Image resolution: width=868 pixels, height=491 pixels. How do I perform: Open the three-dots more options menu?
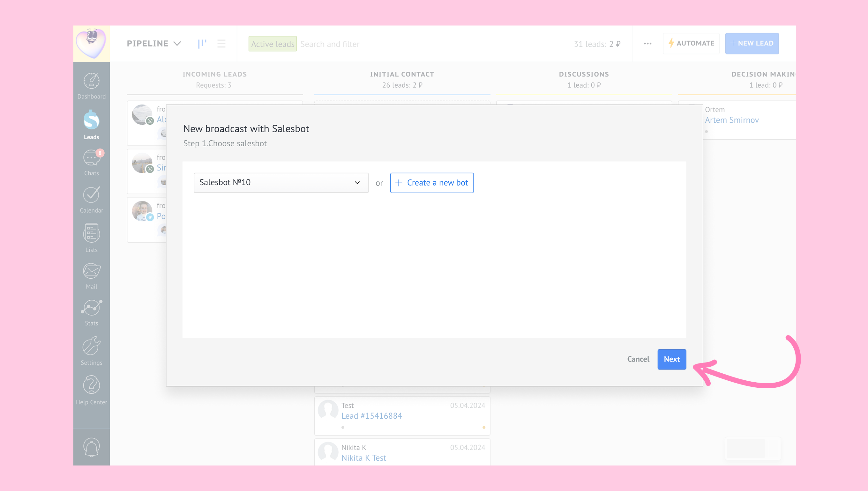tap(647, 43)
